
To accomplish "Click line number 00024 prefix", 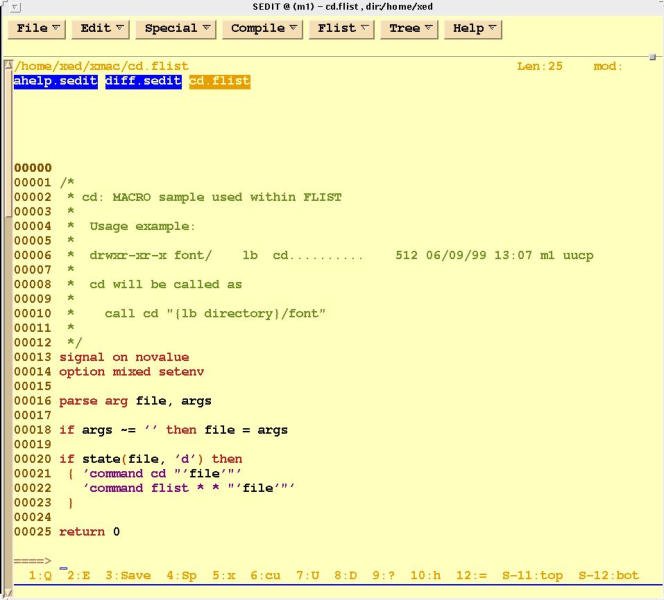I will (33, 517).
